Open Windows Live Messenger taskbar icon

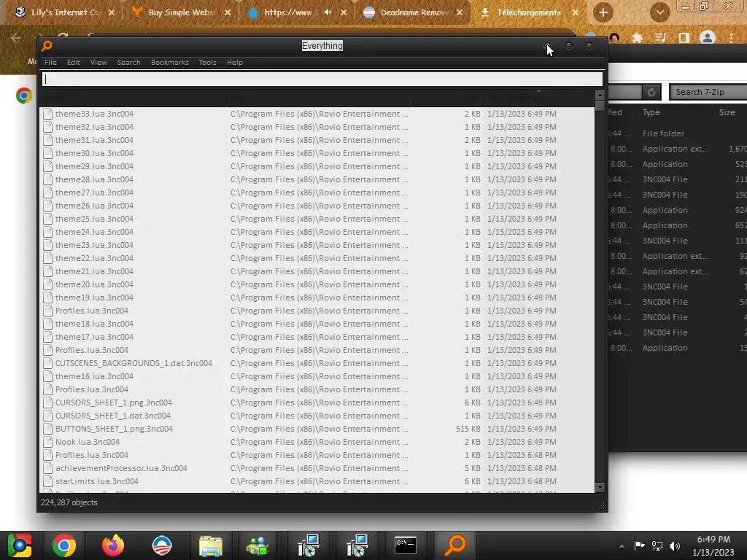pos(258,545)
